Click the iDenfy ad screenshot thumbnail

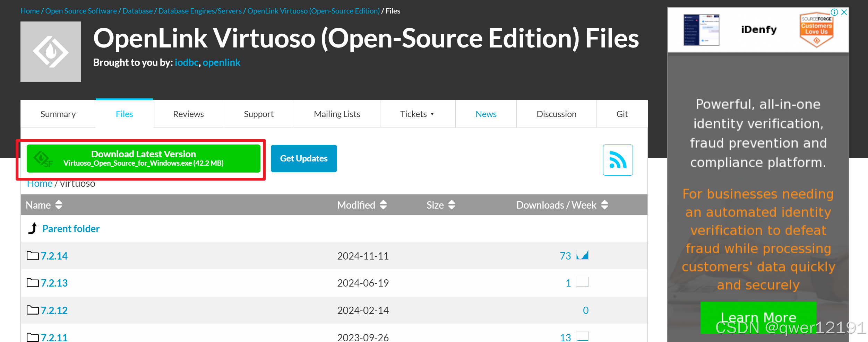(x=701, y=30)
